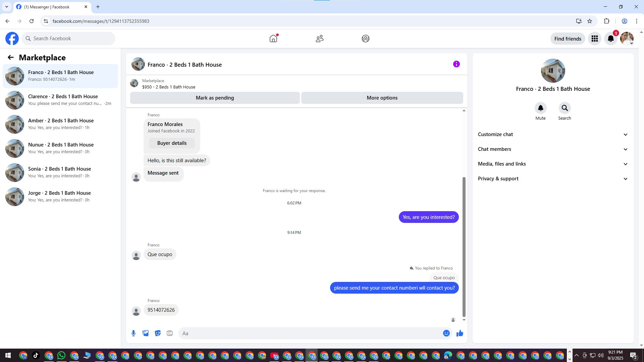The width and height of the screenshot is (644, 362).
Task: Click the '9514072626' message bubble
Action: pyautogui.click(x=161, y=310)
